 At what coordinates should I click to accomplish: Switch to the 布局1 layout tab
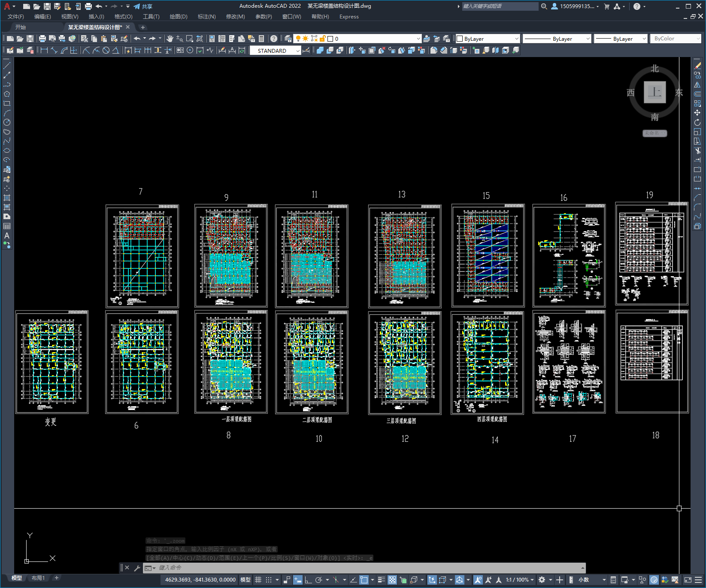[x=38, y=578]
